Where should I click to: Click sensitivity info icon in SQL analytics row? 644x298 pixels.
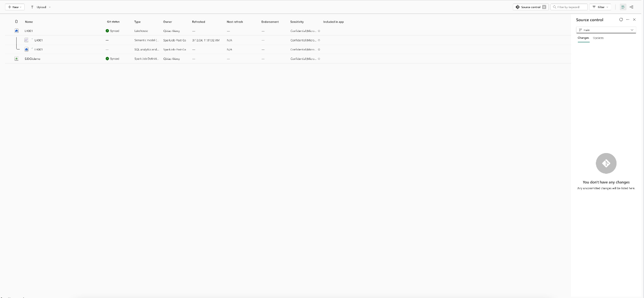click(x=319, y=50)
